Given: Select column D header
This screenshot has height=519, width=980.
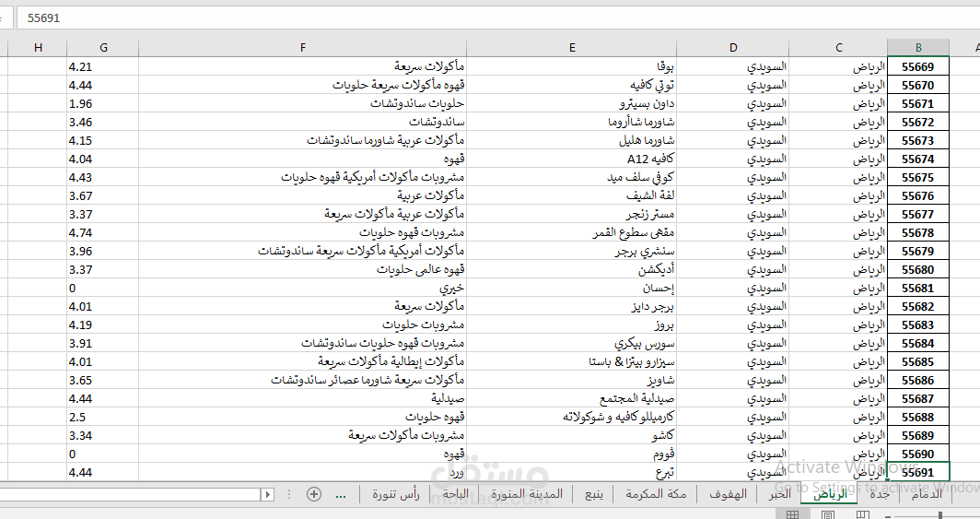Looking at the screenshot, I should coord(732,48).
